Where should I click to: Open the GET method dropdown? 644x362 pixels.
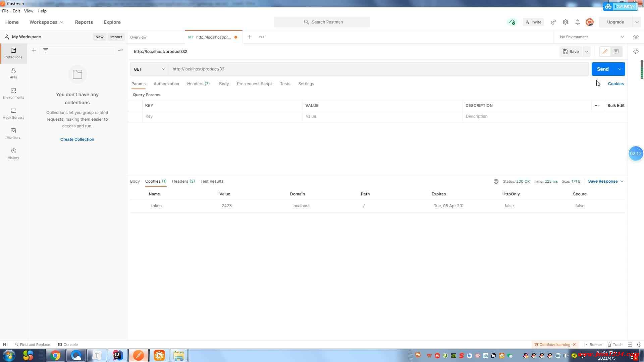tap(149, 69)
